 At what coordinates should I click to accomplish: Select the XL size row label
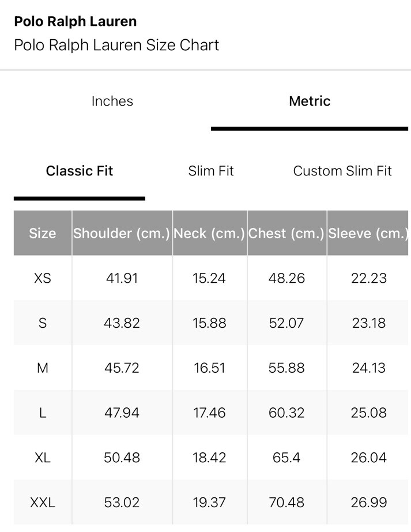pos(43,458)
